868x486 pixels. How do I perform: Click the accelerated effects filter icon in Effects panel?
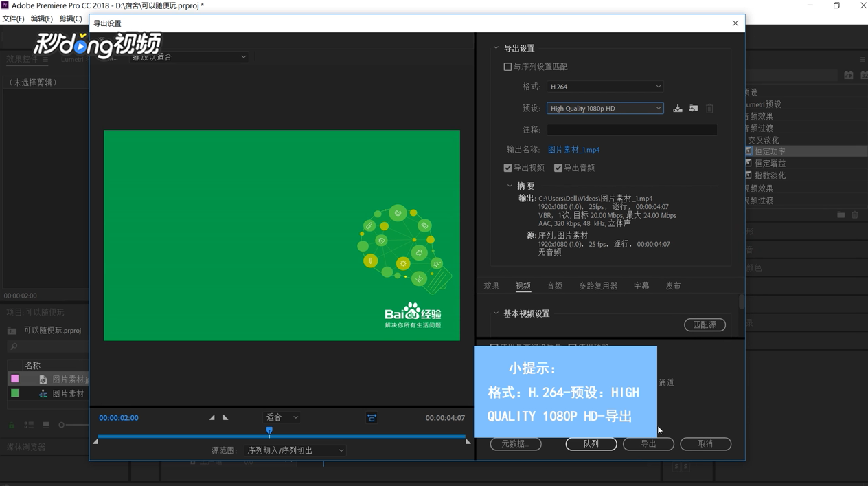point(849,75)
